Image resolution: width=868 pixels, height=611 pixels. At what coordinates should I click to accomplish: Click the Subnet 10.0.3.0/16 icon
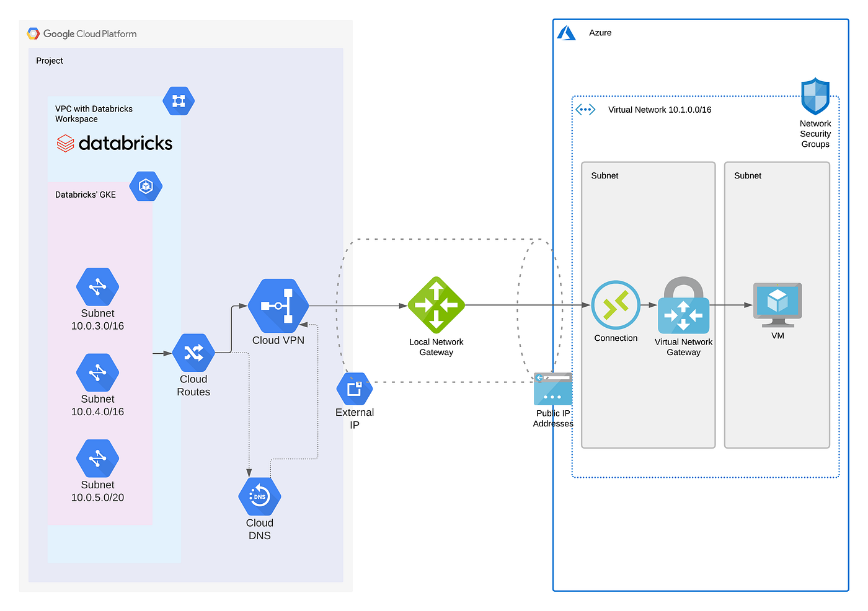point(97,287)
